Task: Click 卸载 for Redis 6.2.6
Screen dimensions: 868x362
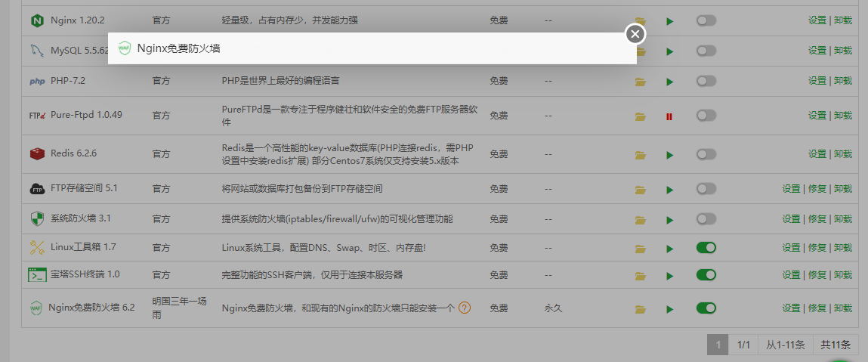Action: coord(842,153)
